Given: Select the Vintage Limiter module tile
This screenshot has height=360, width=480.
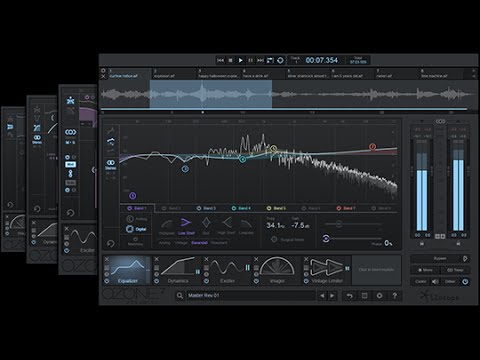Looking at the screenshot, I should point(327,270).
